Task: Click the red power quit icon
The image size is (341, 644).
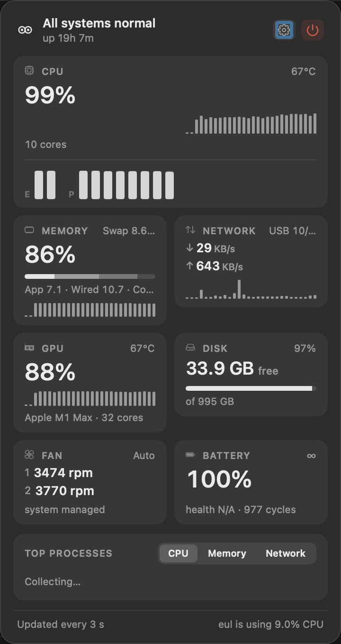Action: pyautogui.click(x=313, y=30)
